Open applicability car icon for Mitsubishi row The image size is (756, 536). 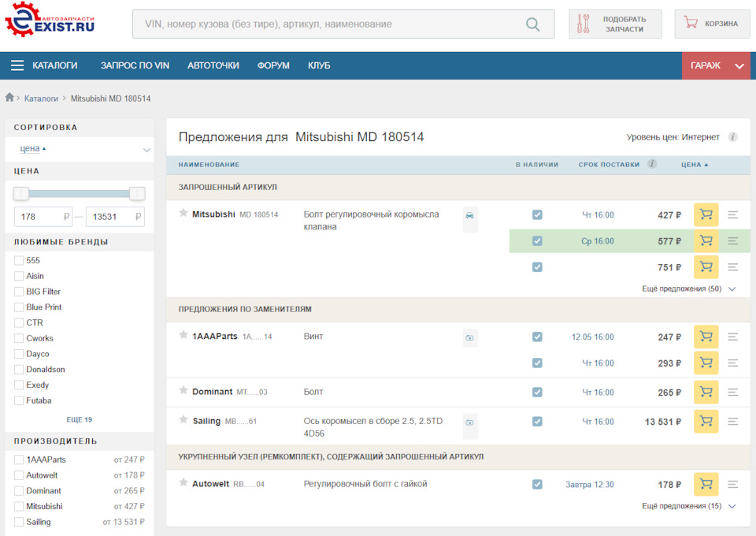pos(470,215)
